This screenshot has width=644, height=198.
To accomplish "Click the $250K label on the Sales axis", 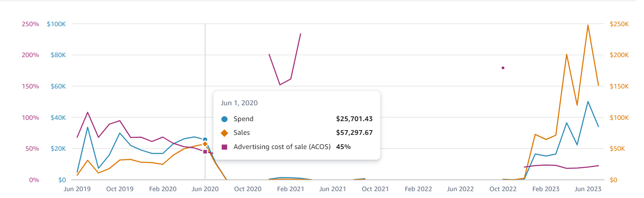I will point(619,24).
